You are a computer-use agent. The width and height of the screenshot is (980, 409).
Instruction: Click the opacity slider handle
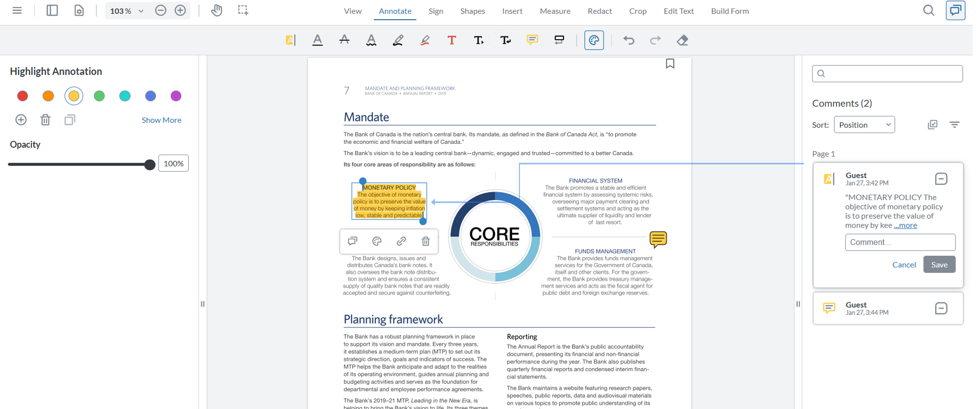click(150, 164)
